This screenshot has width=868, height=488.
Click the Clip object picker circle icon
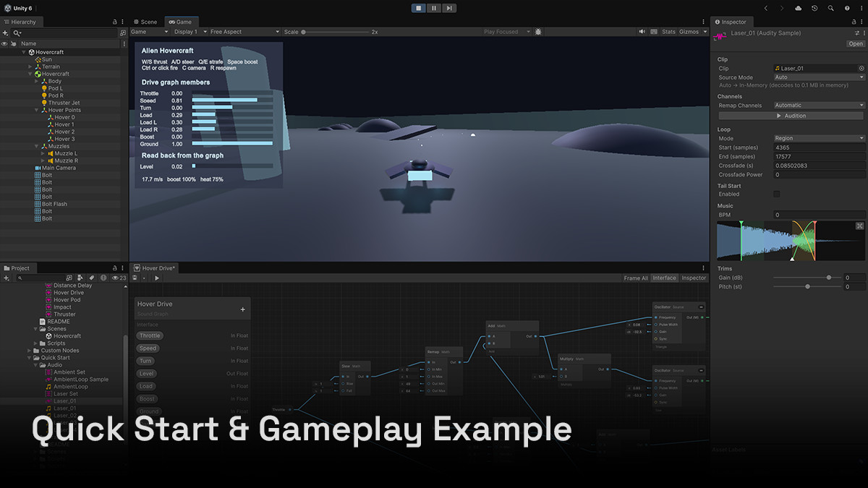coord(861,68)
